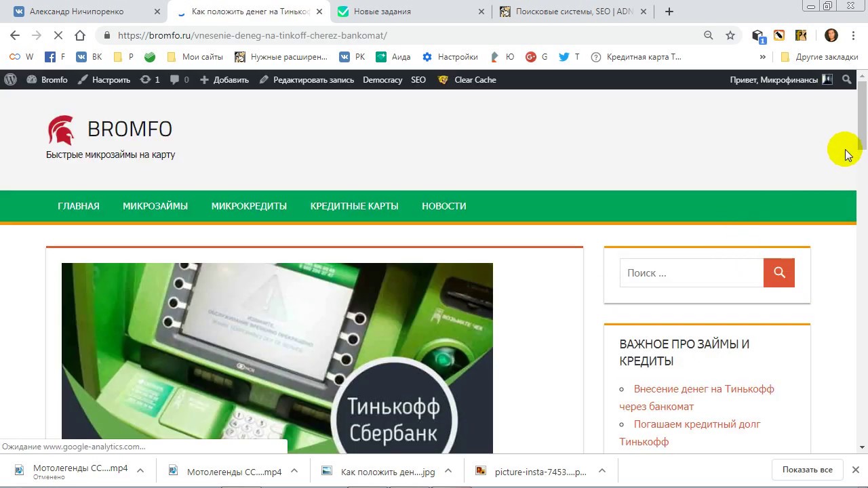Open the Настройки gear bookmark
The width and height of the screenshot is (868, 488).
tap(450, 57)
